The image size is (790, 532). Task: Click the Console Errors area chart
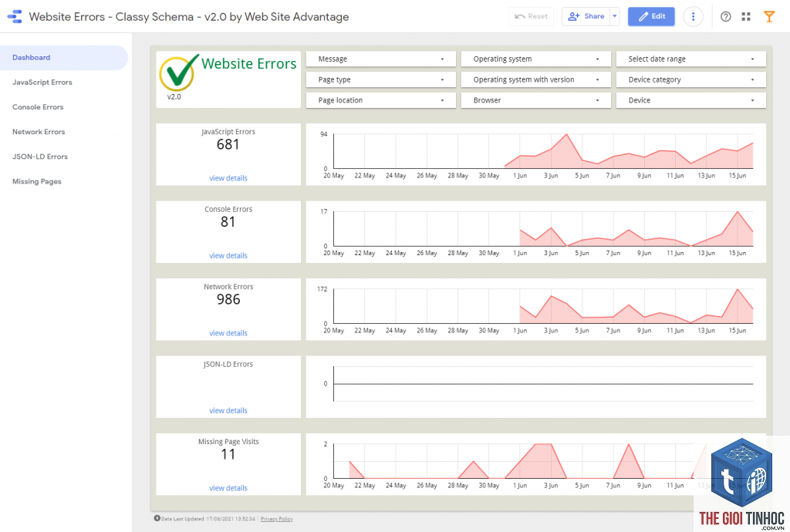pos(536,231)
